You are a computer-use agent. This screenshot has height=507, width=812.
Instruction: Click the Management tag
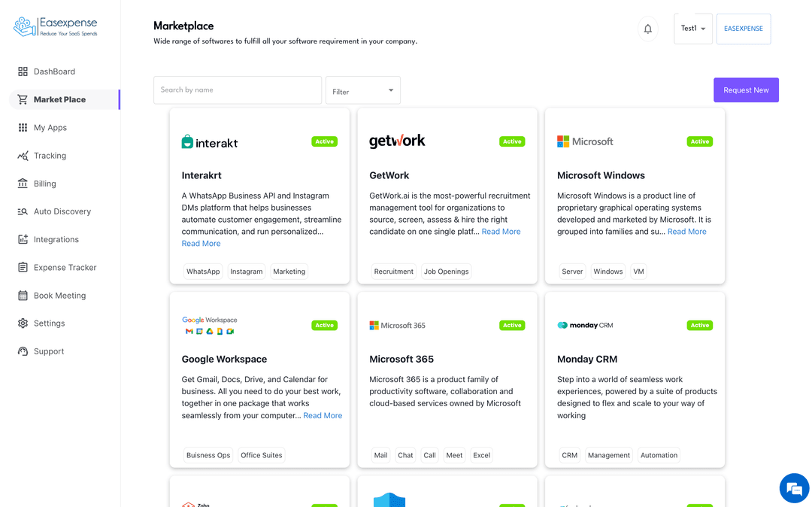coord(609,455)
